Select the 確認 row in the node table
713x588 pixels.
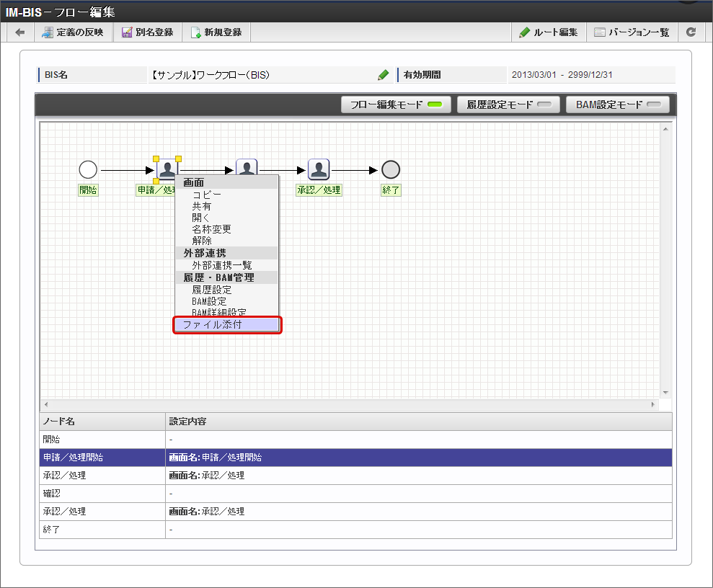355,494
